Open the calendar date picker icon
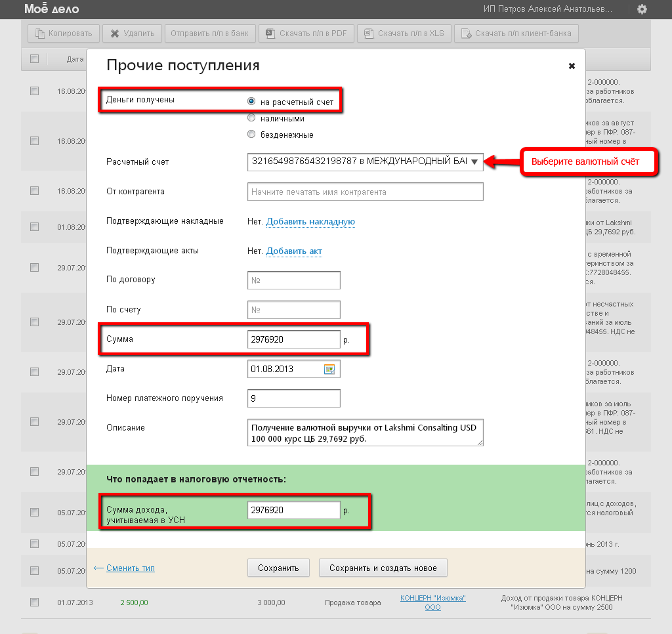 [x=329, y=370]
